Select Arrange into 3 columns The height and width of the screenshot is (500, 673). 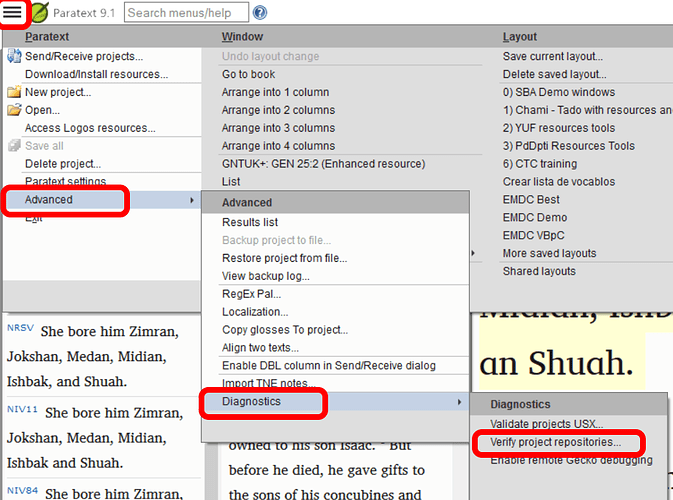coord(278,128)
